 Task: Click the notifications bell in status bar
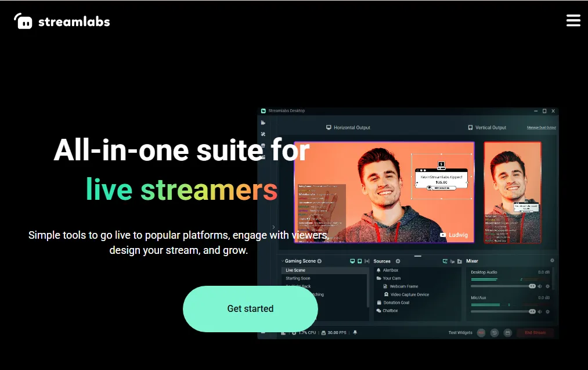point(355,332)
